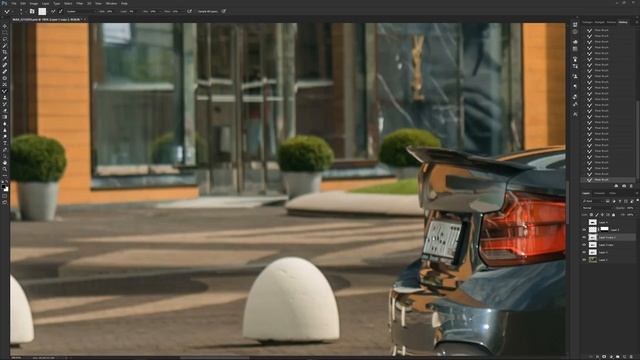
Task: Toggle layer filtering on or off
Action: [x=638, y=200]
